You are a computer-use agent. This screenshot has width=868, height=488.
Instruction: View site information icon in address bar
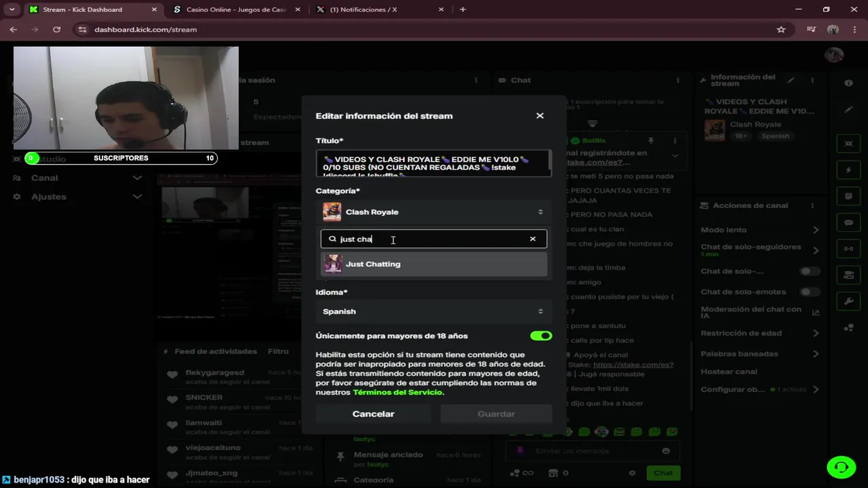83,29
